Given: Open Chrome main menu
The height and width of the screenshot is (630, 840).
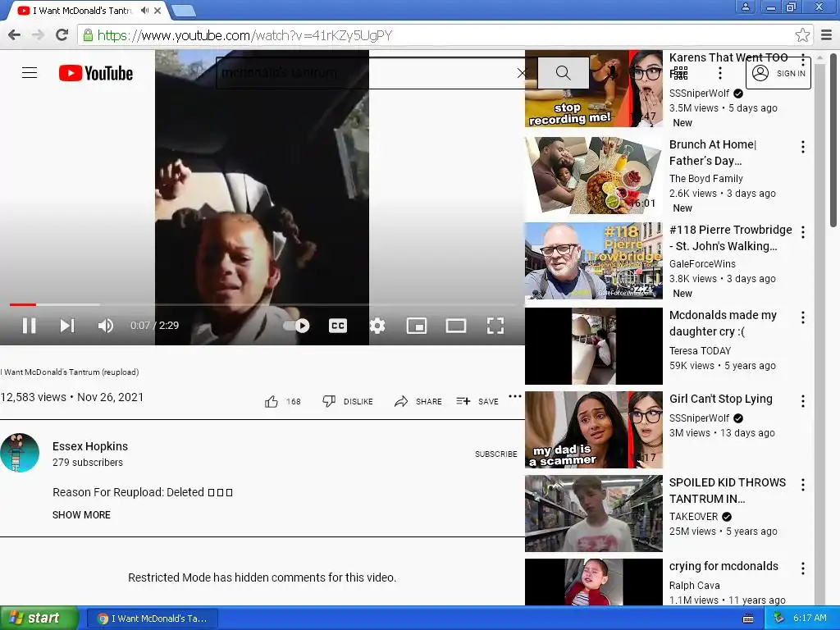Looking at the screenshot, I should click(826, 35).
